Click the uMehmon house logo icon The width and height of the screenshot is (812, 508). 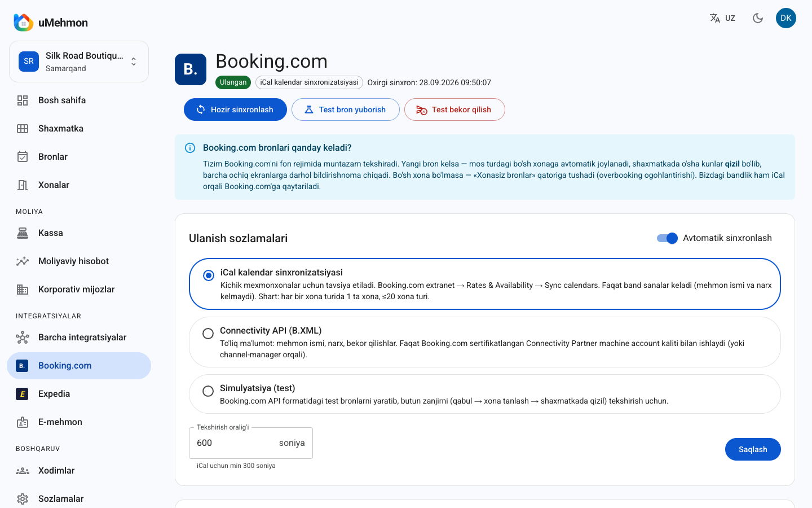coord(23,23)
